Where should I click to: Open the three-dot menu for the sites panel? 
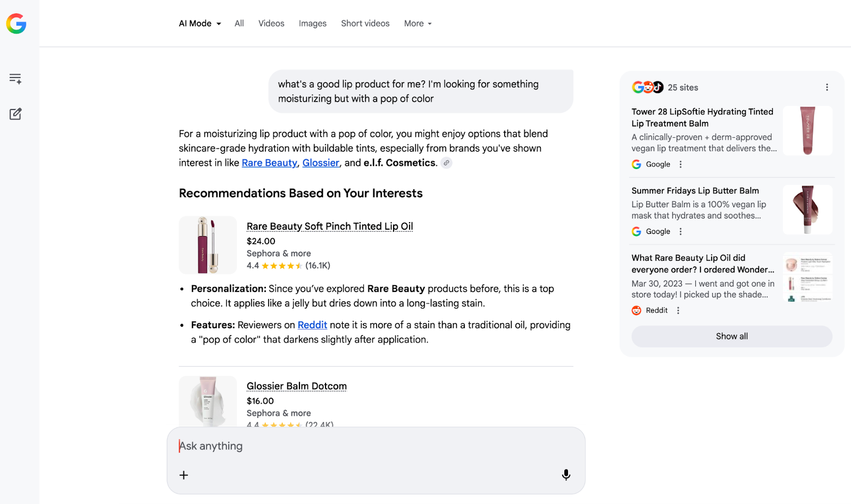827,87
